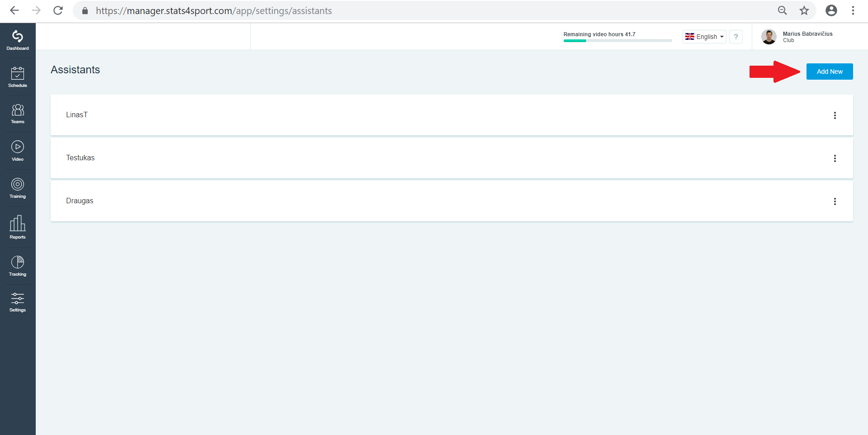The image size is (868, 435).
Task: Open options menu for Draugas
Action: pos(835,201)
